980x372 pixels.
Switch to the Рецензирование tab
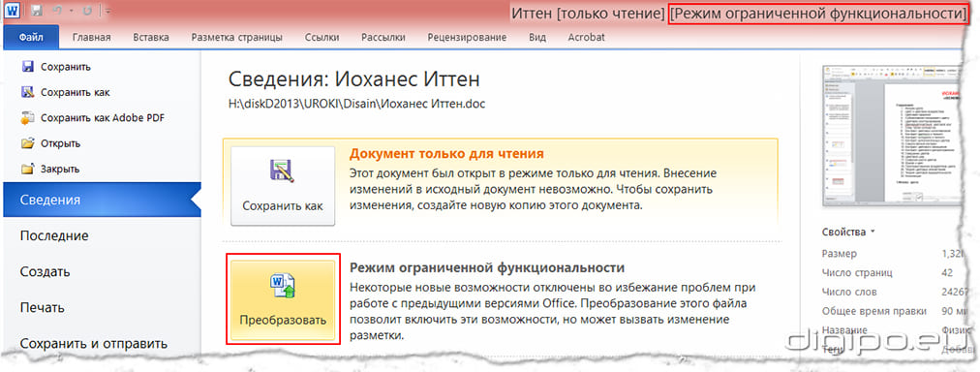pyautogui.click(x=467, y=38)
